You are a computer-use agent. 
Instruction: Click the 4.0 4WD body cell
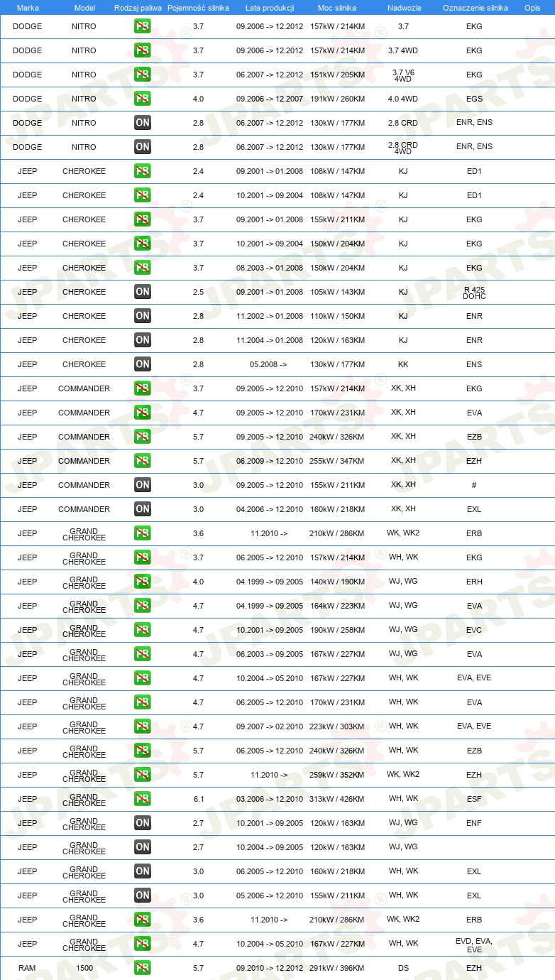tap(403, 99)
